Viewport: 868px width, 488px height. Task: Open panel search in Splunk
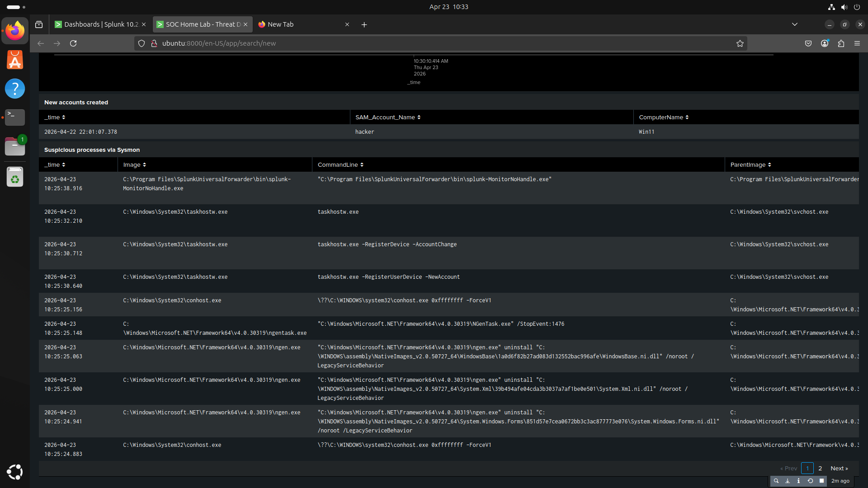(x=776, y=481)
